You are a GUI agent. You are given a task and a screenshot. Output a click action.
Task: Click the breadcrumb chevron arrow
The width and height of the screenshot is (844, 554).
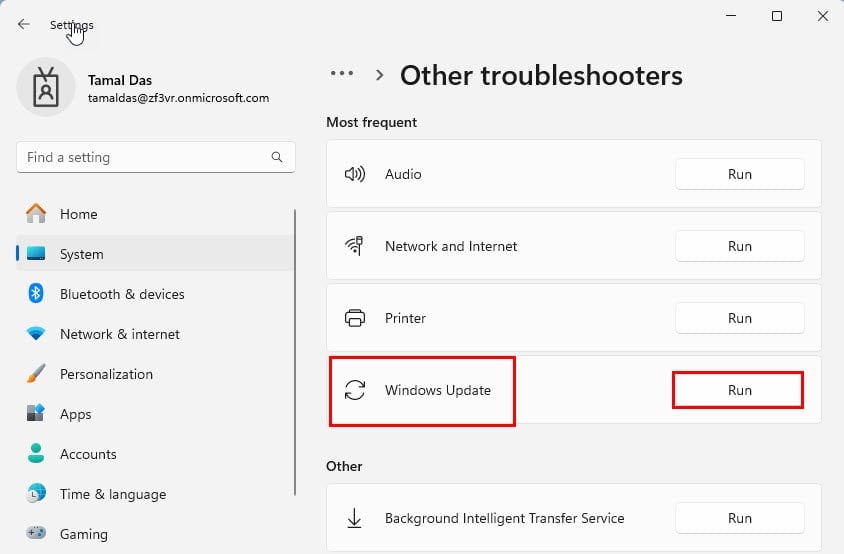379,75
